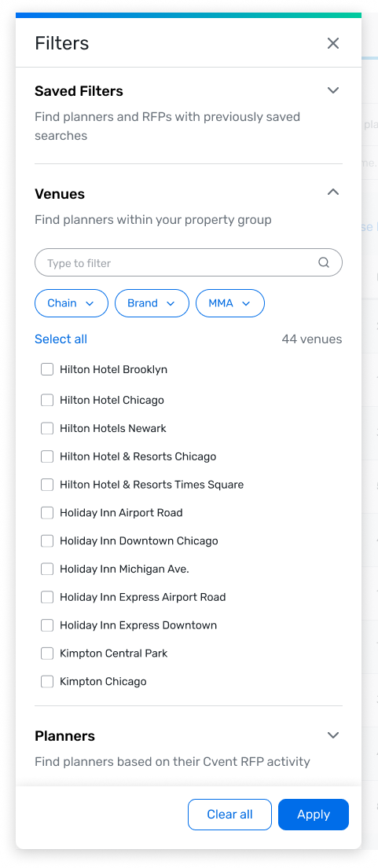
Task: Close the Filters panel with X icon
Action: pyautogui.click(x=332, y=43)
